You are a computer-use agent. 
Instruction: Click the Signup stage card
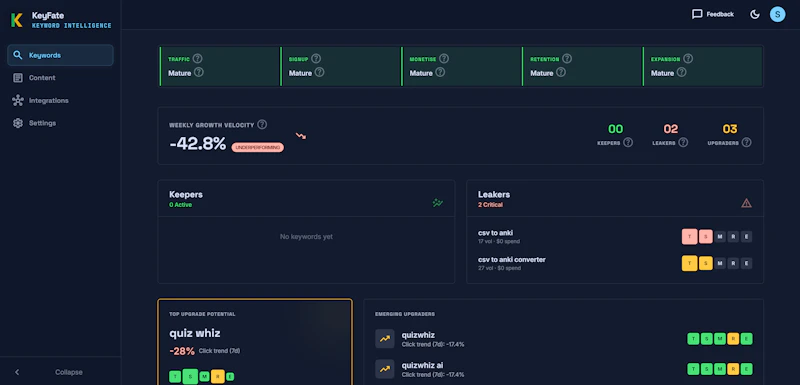tap(340, 66)
